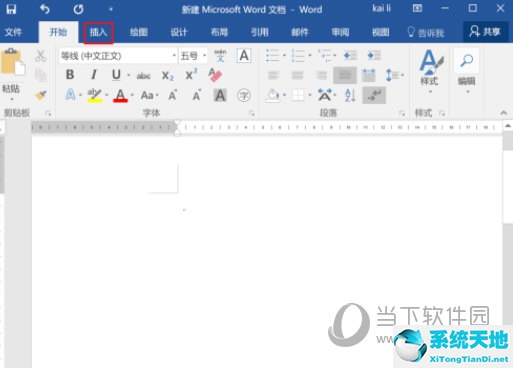Viewport: 513px width, 368px height.
Task: Open the 剪贴板 dialog launcher
Action: tap(48, 113)
